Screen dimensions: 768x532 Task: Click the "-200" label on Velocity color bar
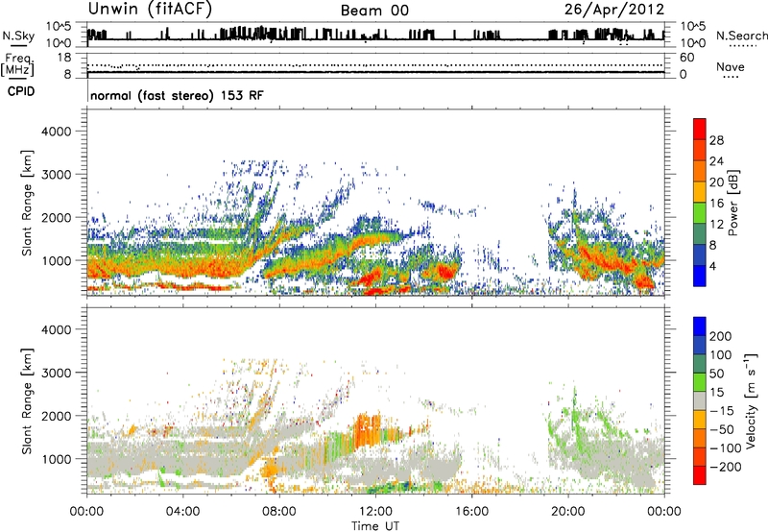coord(726,467)
